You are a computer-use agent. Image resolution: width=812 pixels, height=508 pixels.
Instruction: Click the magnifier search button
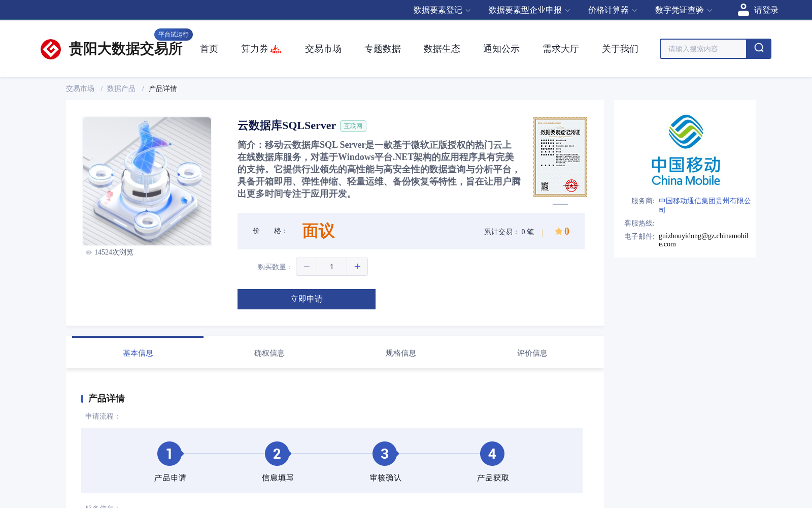[759, 49]
